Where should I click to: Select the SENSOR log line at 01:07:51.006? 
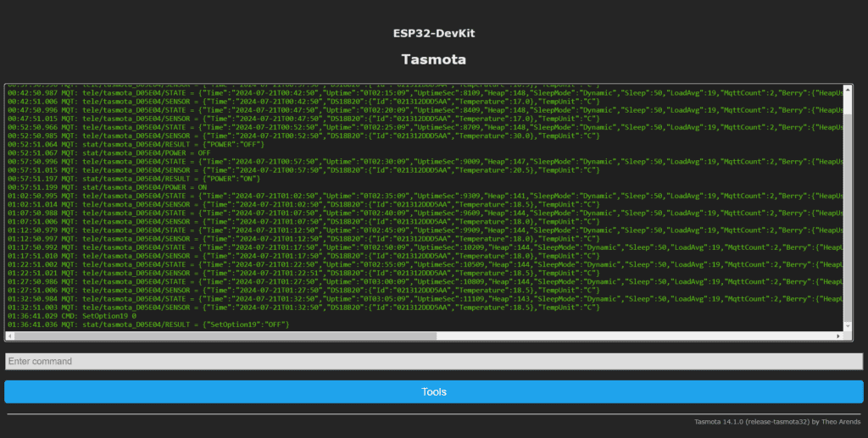303,221
